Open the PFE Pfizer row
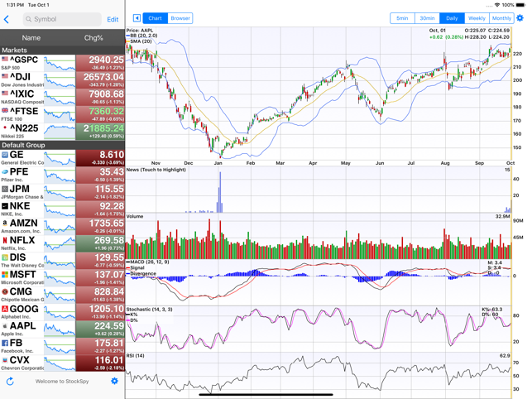 pos(62,175)
